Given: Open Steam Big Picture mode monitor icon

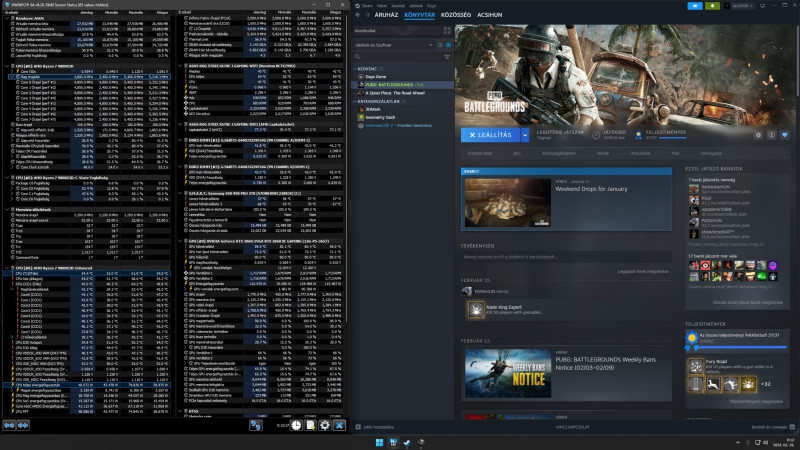Looking at the screenshot, I should click(762, 6).
